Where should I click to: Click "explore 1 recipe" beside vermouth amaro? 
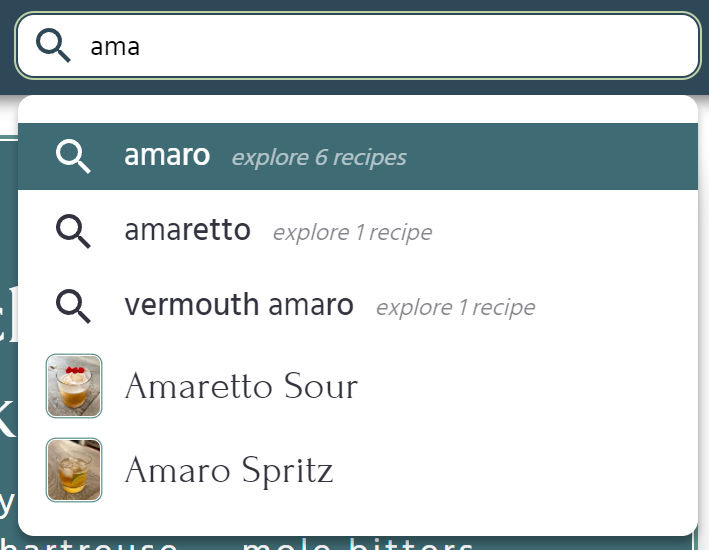pos(455,308)
